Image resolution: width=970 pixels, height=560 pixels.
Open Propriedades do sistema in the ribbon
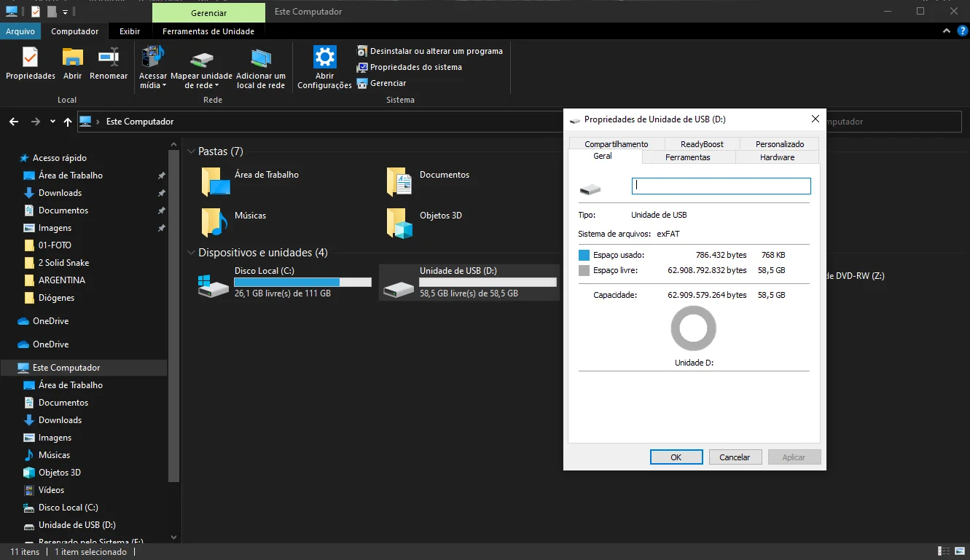click(409, 67)
